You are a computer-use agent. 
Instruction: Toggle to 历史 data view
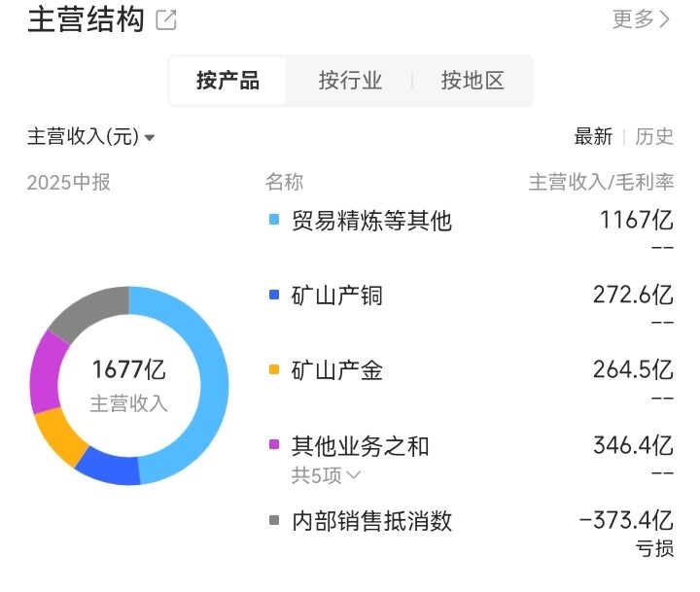654,137
